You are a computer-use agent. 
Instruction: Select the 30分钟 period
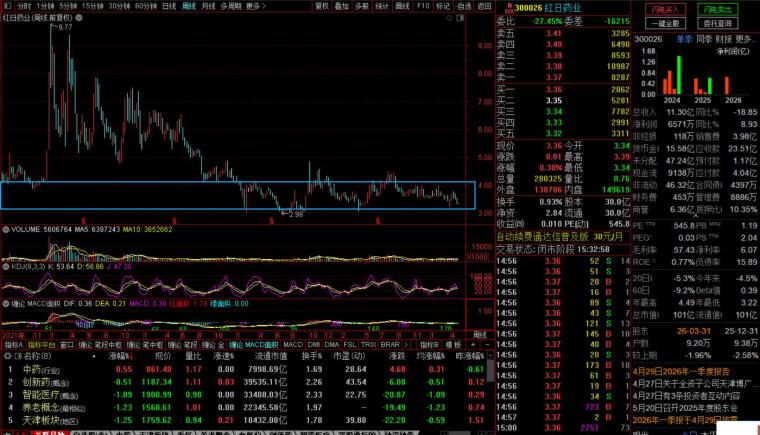click(119, 6)
